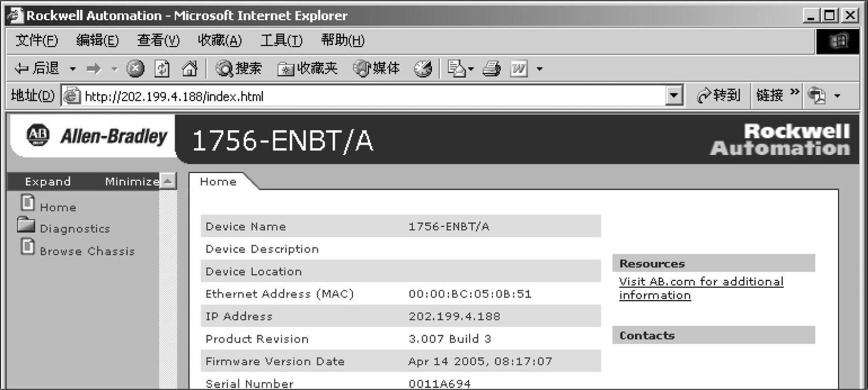Open the 工具(T) menu
Screen dimensions: 868x390
281,40
